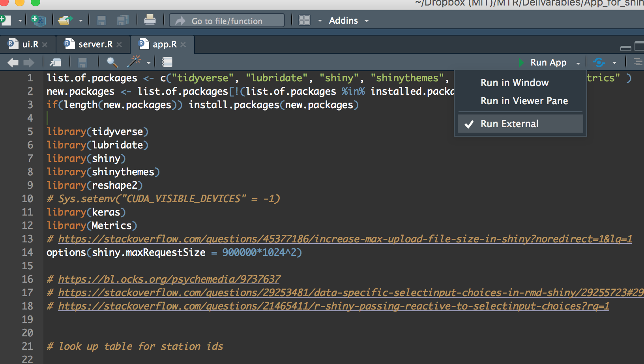Expand the Workspace Panes dropdown arrow

click(x=320, y=21)
